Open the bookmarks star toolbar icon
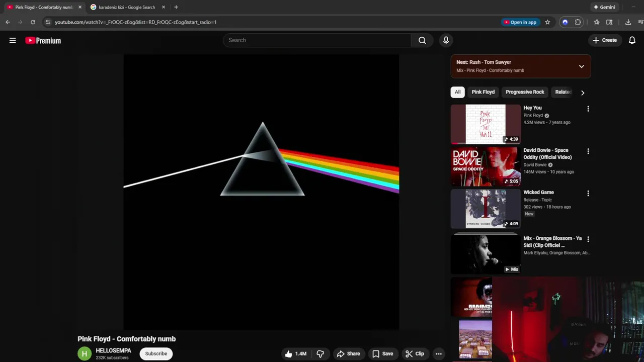 click(x=596, y=22)
